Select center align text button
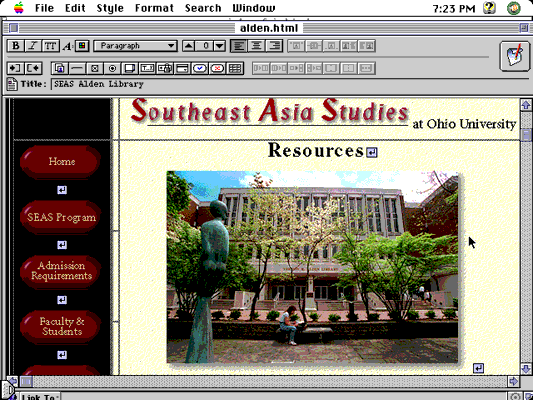Viewport: 533px width, 400px height. click(x=256, y=46)
